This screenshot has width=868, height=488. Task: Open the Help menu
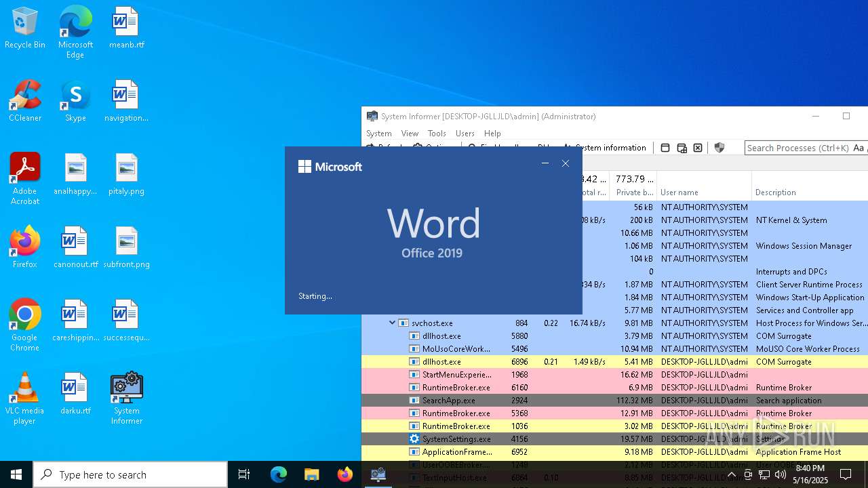(492, 134)
